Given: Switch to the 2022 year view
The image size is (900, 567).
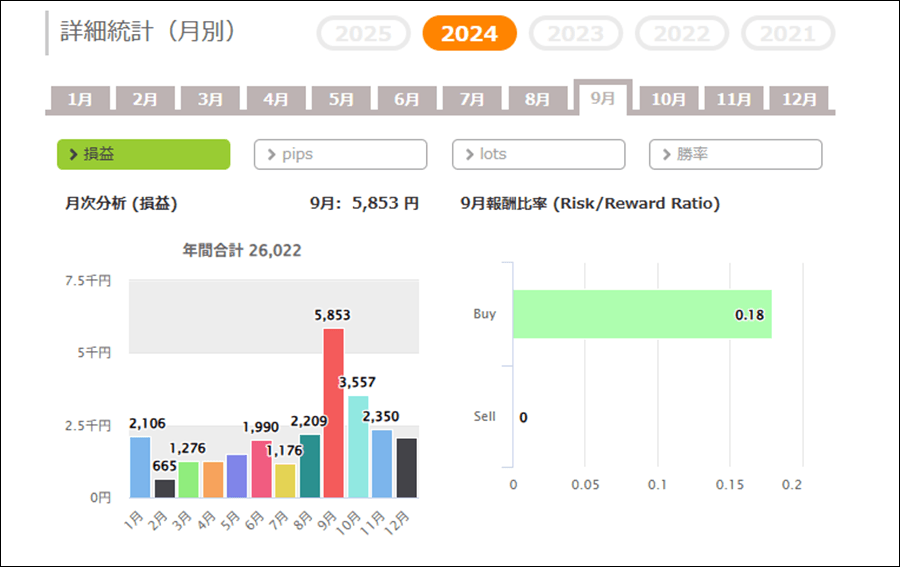Looking at the screenshot, I should tap(682, 34).
